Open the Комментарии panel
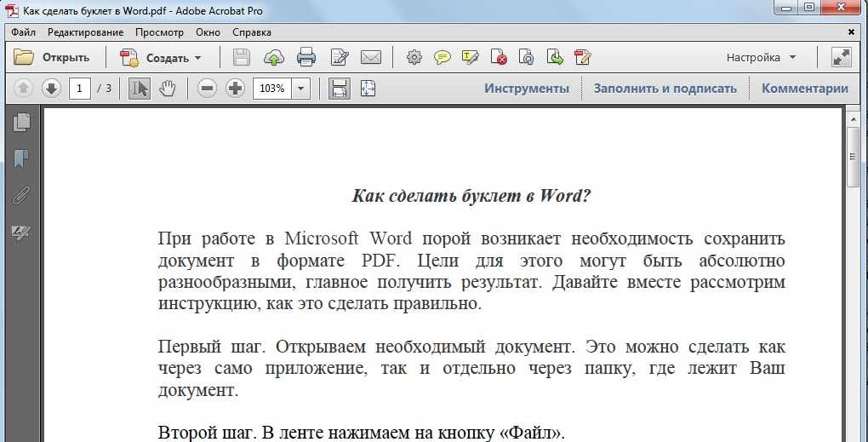The height and width of the screenshot is (442, 868). (805, 88)
